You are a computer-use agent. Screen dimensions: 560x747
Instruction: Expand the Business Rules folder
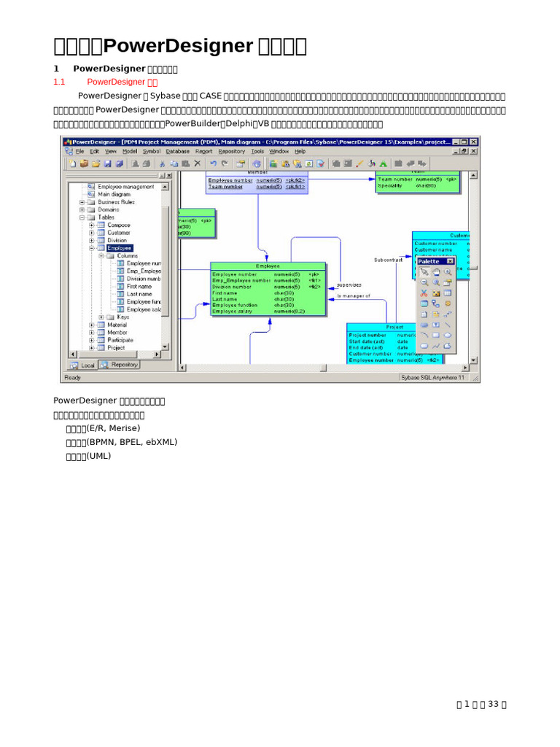coord(82,202)
